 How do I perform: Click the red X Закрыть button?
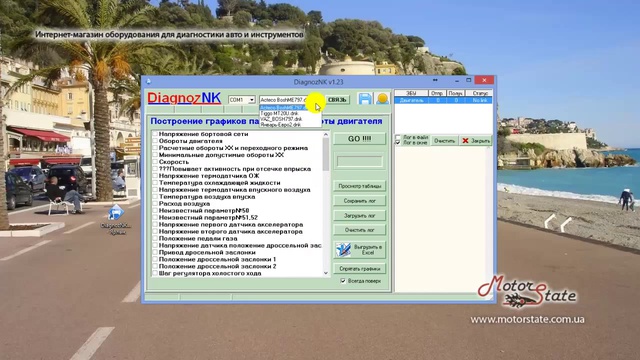(x=476, y=140)
